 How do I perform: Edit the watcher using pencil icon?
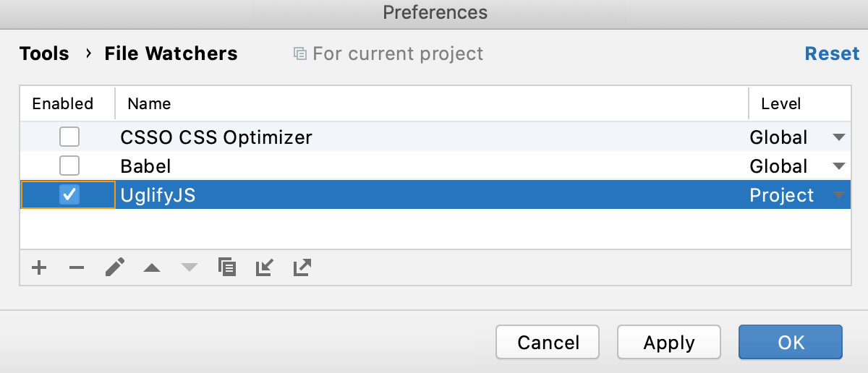(x=115, y=267)
